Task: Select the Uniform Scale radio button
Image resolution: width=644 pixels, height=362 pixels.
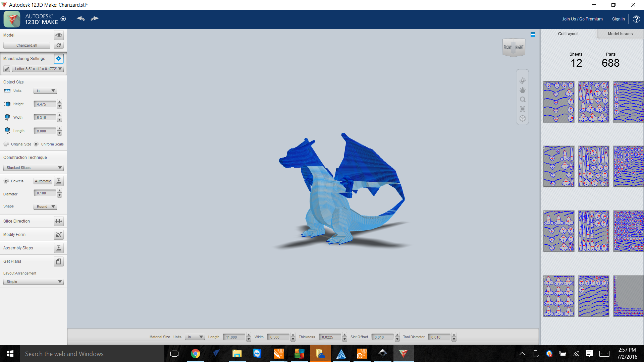Action: (x=36, y=144)
